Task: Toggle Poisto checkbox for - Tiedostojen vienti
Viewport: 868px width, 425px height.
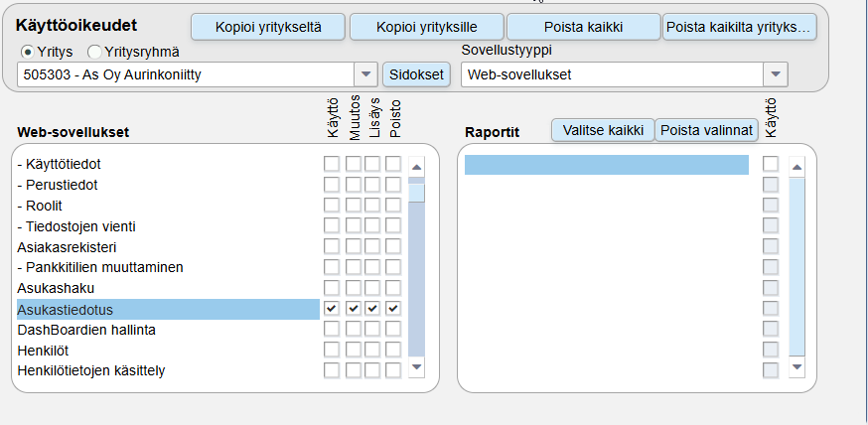Action: point(393,225)
